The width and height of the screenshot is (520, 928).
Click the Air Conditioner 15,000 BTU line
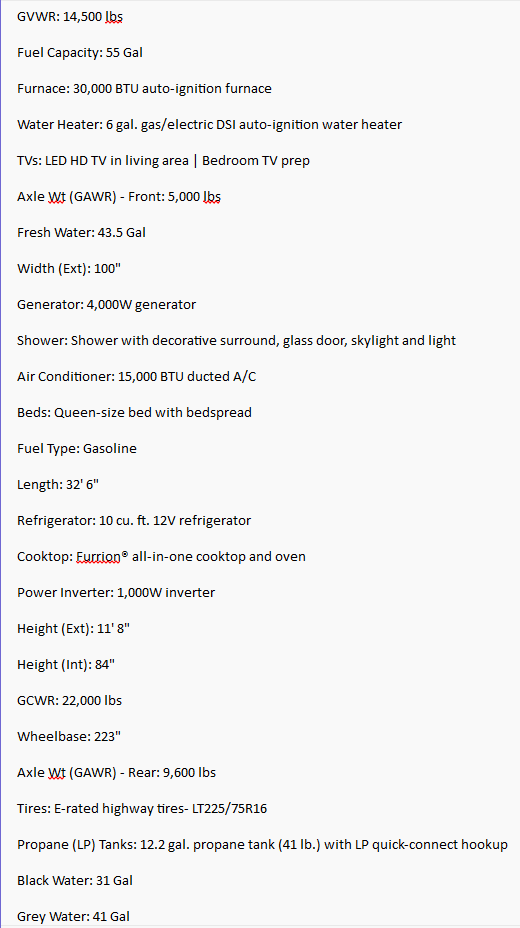pos(137,377)
